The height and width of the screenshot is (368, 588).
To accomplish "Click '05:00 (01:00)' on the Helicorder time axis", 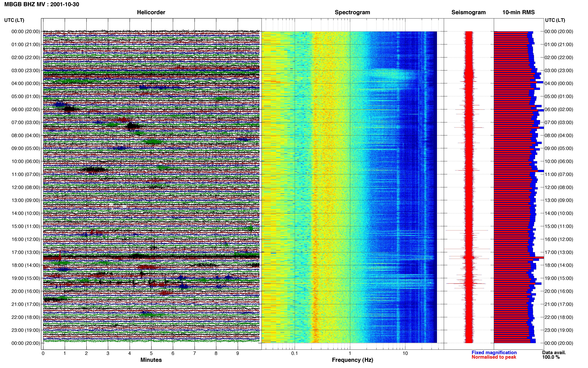I will coord(26,96).
